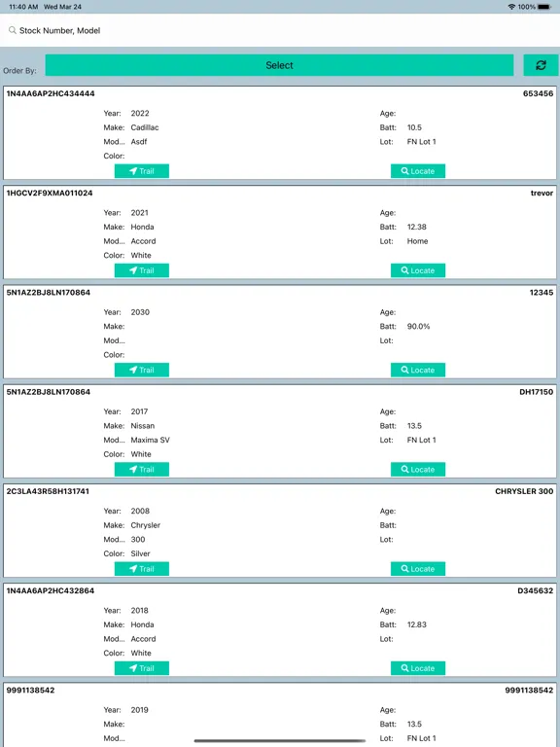
Task: Tap Trail for stock 653456 Cadillac
Action: tap(142, 171)
